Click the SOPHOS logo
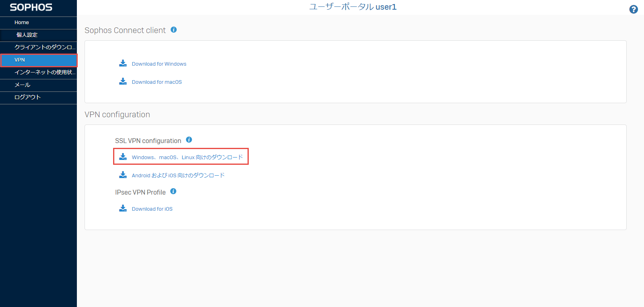The image size is (644, 307). pos(31,8)
